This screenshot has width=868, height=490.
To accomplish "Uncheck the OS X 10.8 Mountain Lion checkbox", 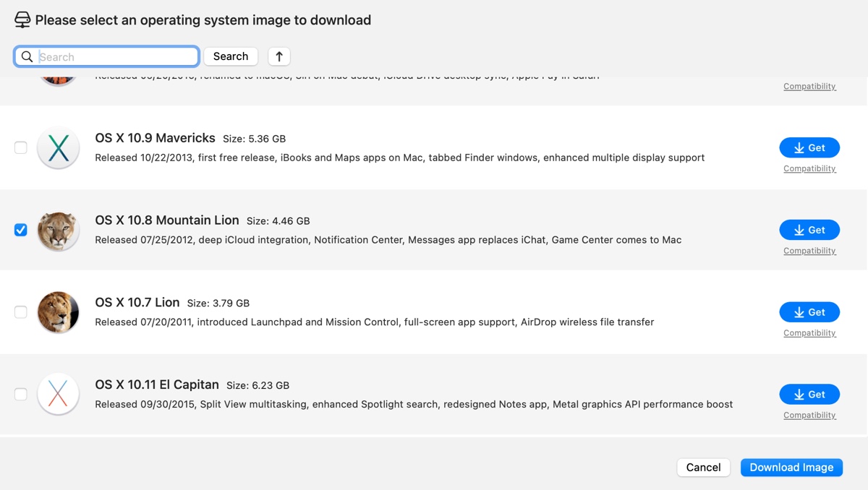I will click(21, 230).
